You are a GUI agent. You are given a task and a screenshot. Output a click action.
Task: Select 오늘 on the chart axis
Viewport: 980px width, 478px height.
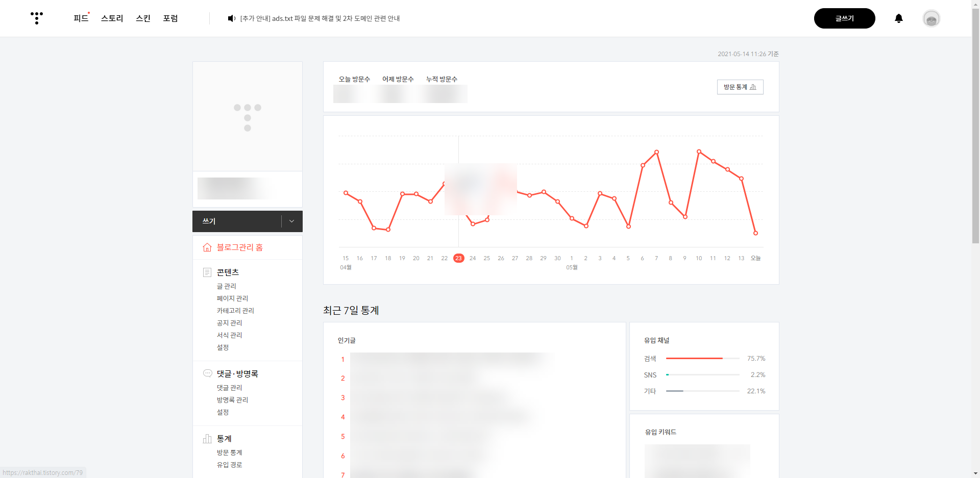pos(755,258)
